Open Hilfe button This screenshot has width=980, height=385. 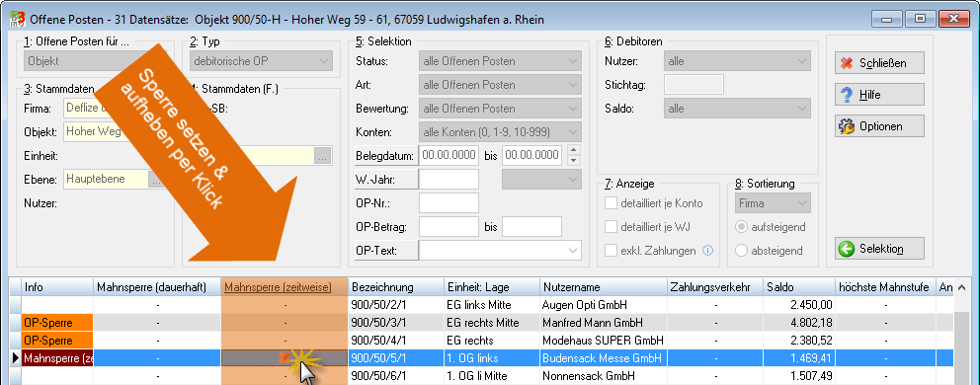click(x=879, y=95)
